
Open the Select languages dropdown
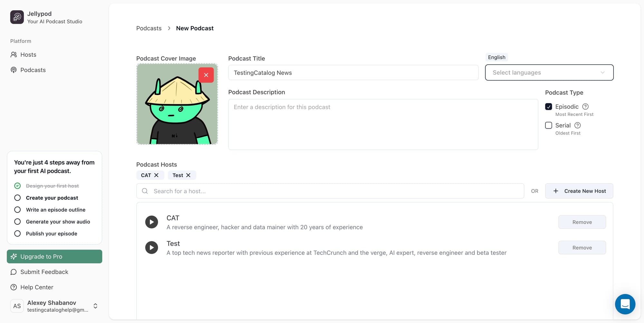(549, 72)
